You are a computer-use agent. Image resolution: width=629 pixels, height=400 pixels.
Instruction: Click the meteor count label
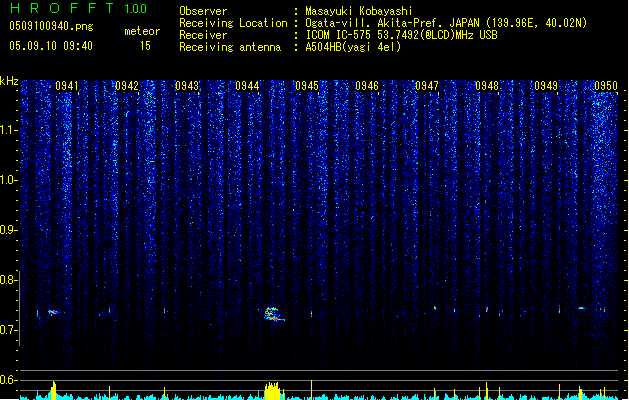(x=142, y=31)
